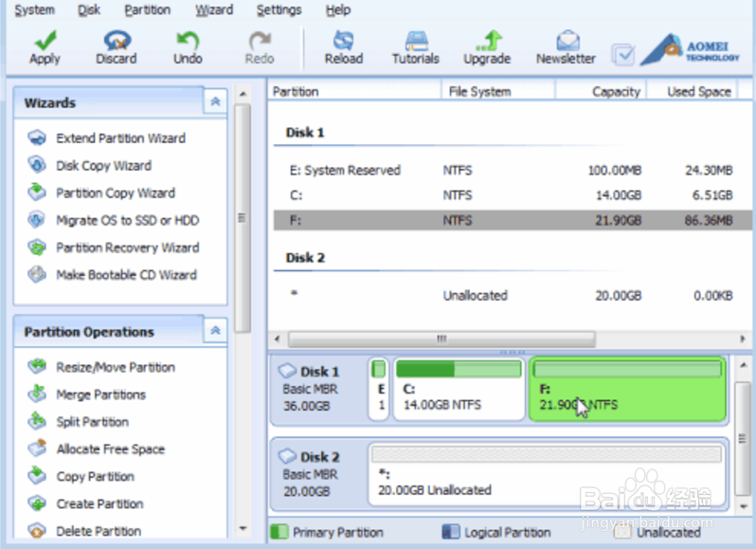756x549 pixels.
Task: Launch Extend Partition Wizard link
Action: pos(120,138)
